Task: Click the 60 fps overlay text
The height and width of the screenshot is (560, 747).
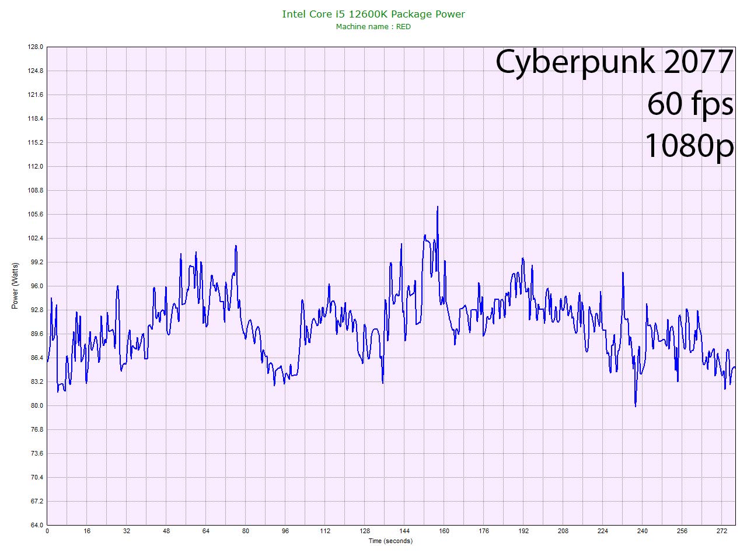Action: tap(690, 104)
